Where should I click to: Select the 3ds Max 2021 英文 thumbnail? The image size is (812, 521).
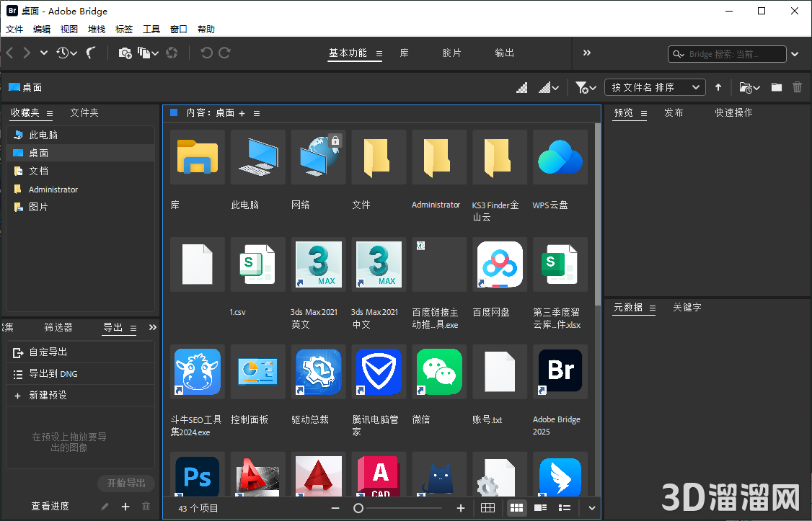319,264
